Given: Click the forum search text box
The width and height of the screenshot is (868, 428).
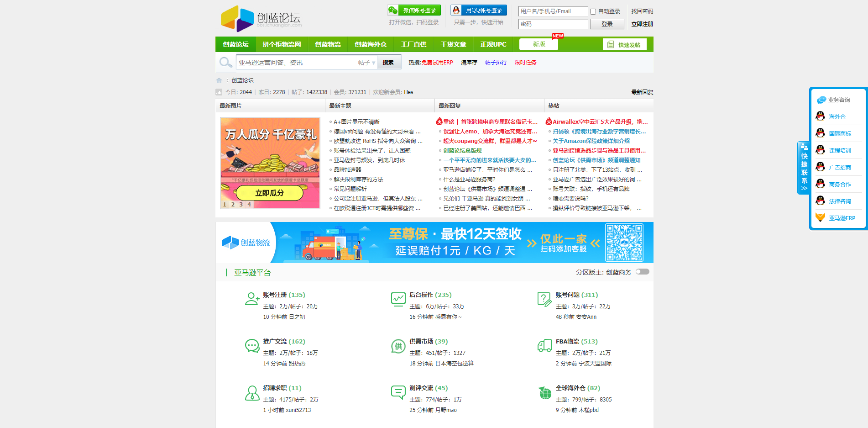Looking at the screenshot, I should pyautogui.click(x=297, y=63).
